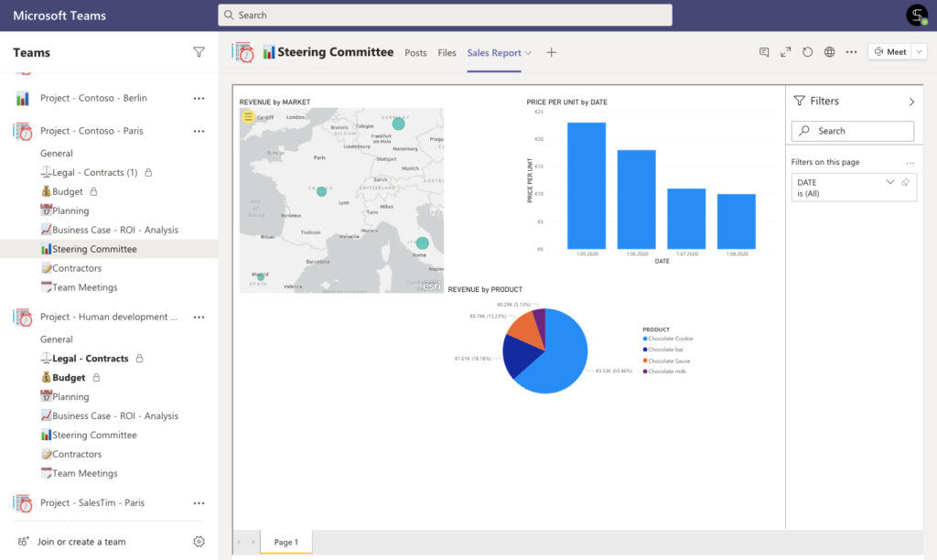
Task: Open more options for Project - SalesTim - Paris
Action: tap(199, 503)
